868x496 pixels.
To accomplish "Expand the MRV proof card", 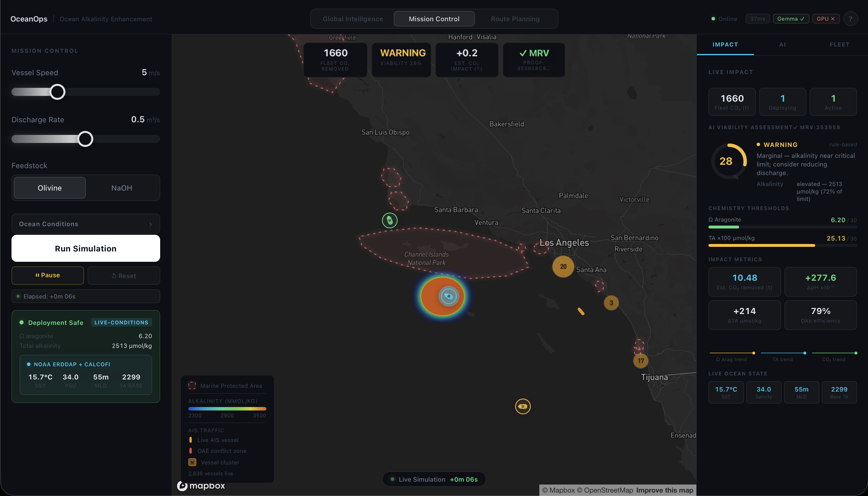I will pos(534,60).
